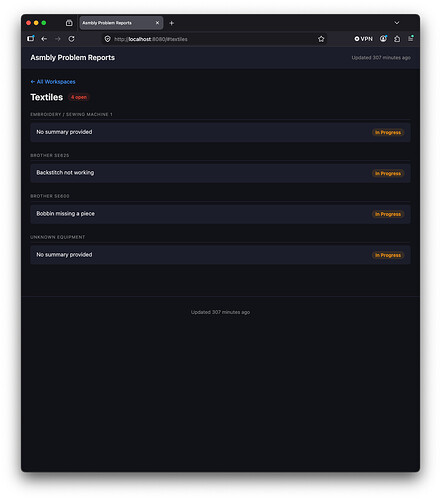Bookmark this page with the star icon
Image resolution: width=440 pixels, height=500 pixels.
(321, 39)
